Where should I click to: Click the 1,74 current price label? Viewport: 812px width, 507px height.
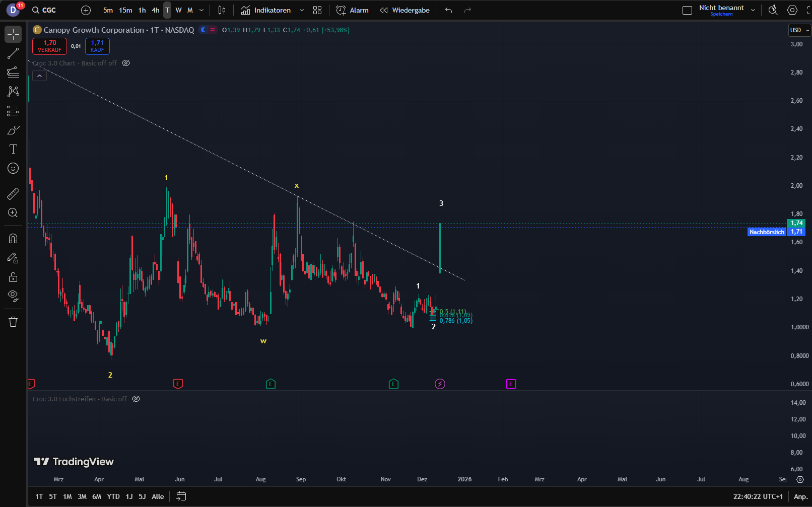point(796,223)
